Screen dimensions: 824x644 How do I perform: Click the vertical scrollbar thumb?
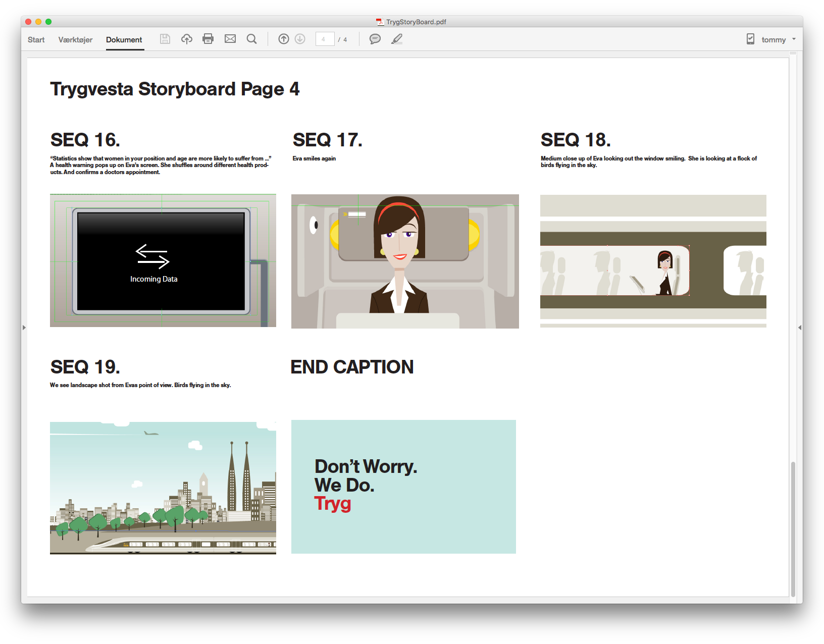coord(793,529)
